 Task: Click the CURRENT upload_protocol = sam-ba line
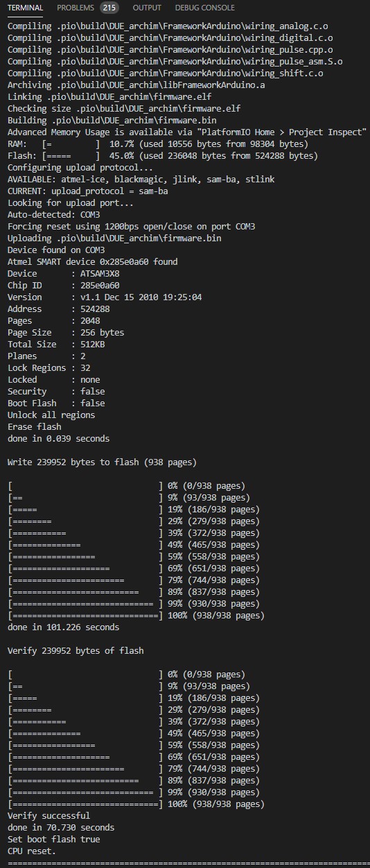[x=87, y=191]
